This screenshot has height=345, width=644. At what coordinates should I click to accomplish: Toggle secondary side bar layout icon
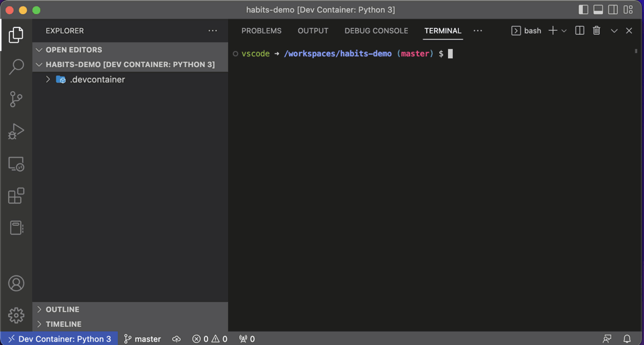[612, 9]
